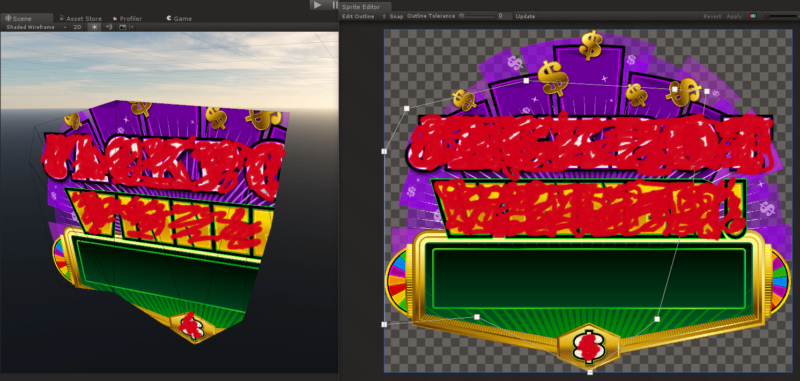Open the Asset Store tab

coord(80,18)
